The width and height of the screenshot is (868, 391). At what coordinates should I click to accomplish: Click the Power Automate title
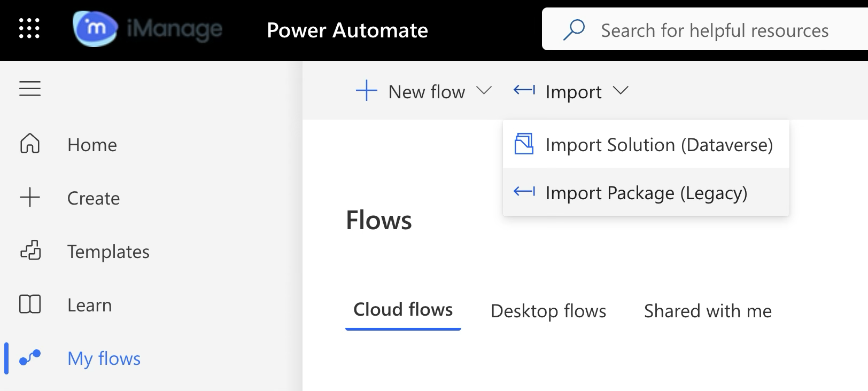pos(347,30)
